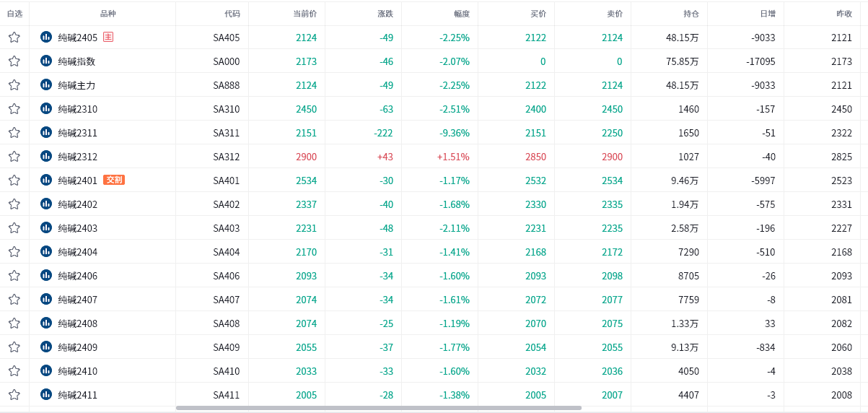This screenshot has height=413, width=868.
Task: Open the 纯碱2406 contract name
Action: coord(77,276)
